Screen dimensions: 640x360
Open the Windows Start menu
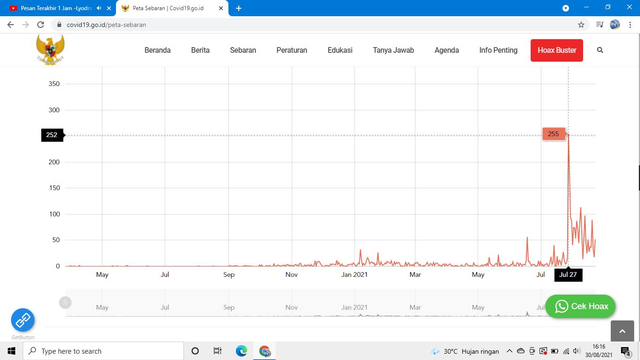click(11, 351)
